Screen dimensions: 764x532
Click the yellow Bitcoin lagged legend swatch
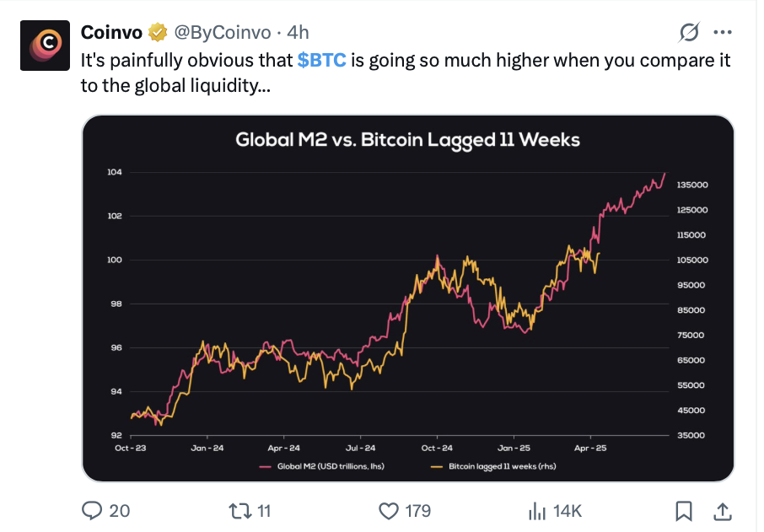[437, 465]
